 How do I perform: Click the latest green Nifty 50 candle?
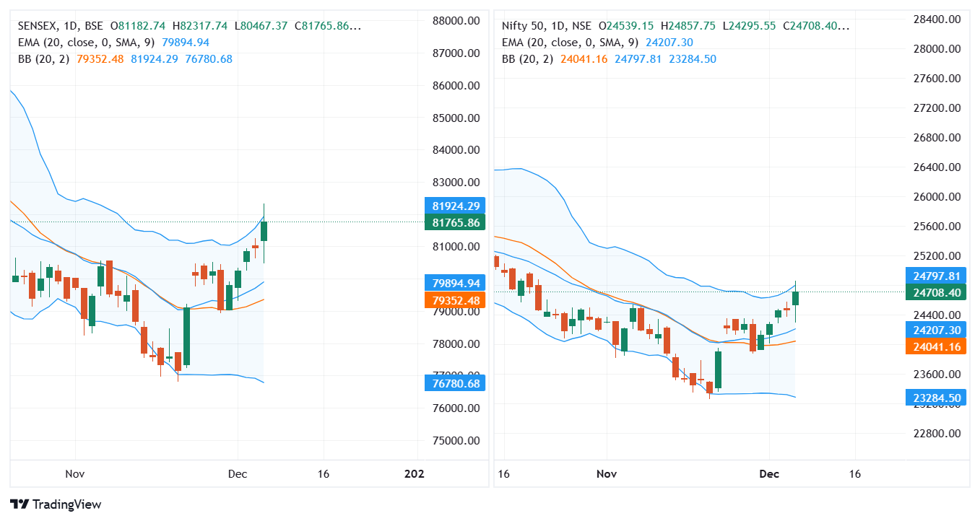pos(796,299)
